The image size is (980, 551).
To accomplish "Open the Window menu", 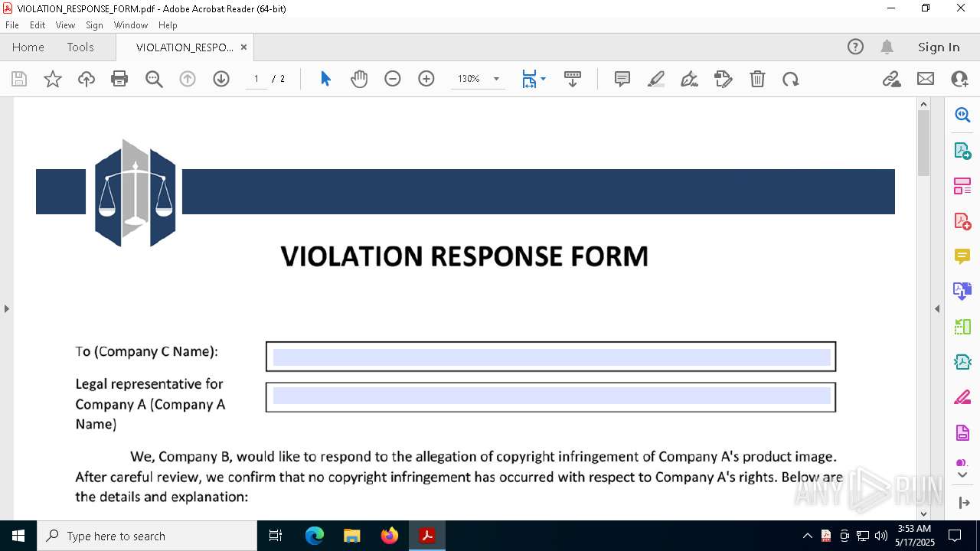I will click(x=131, y=25).
